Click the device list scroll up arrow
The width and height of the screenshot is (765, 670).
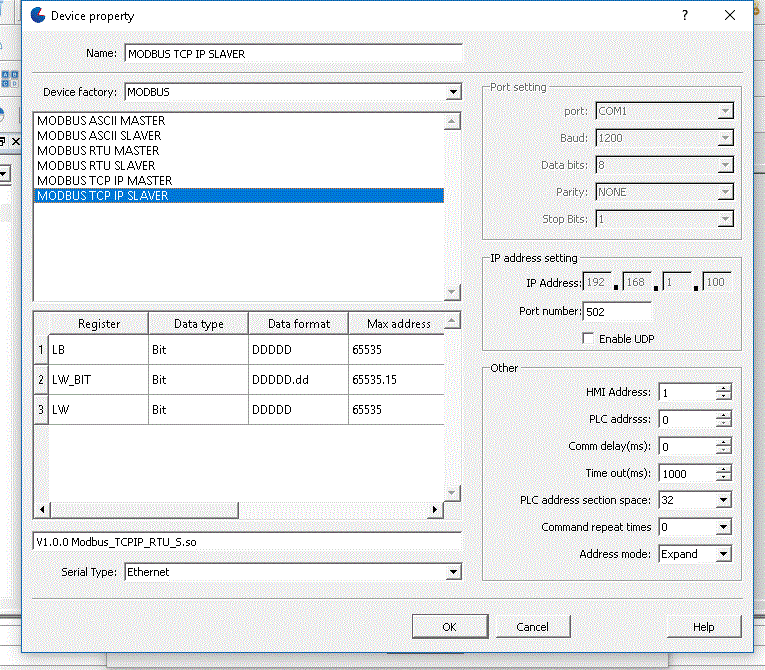point(452,121)
